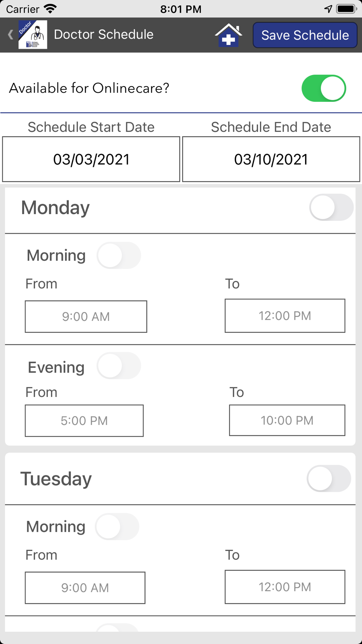Tap the Wi-Fi status icon
Viewport: 362px width, 644px height.
click(x=50, y=9)
